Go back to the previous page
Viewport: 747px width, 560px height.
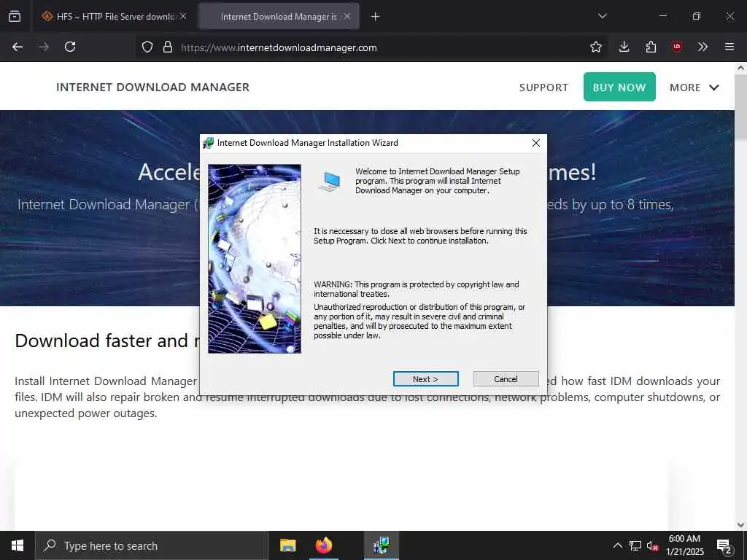18,47
